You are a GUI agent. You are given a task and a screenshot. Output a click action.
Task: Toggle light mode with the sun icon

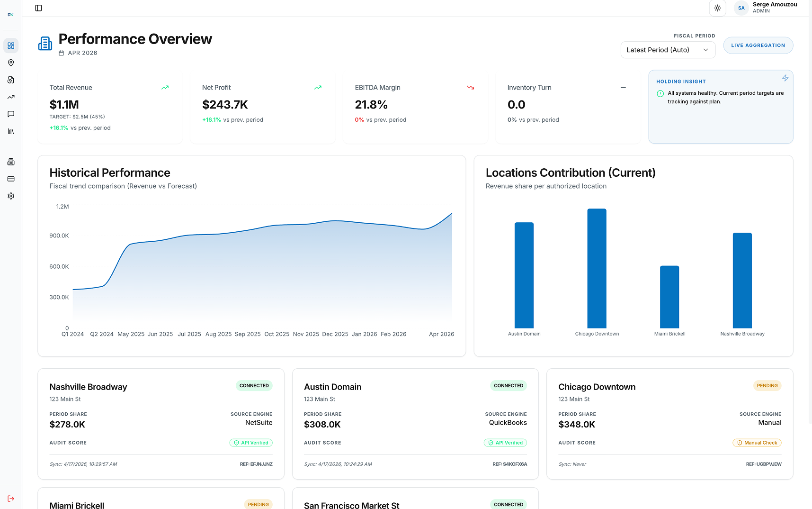point(717,8)
